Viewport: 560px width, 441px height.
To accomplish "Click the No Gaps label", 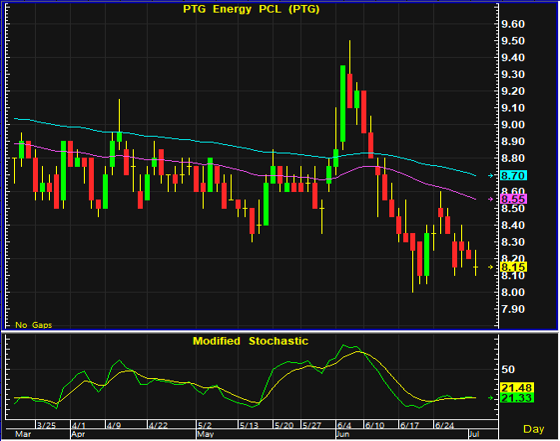I will click(x=34, y=325).
